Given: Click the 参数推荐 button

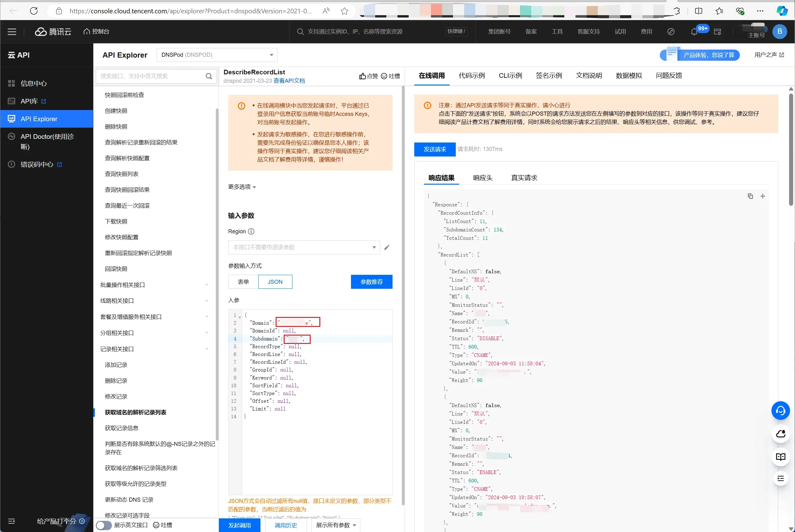Looking at the screenshot, I should (372, 282).
